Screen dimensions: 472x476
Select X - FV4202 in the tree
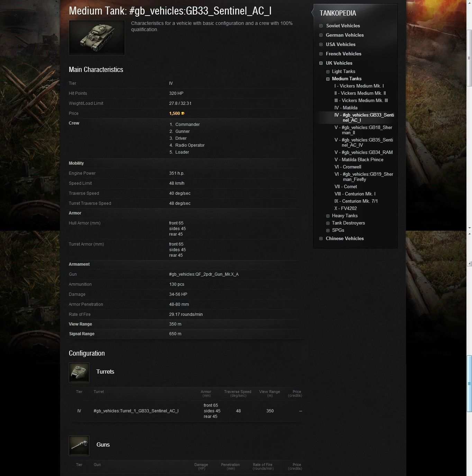tap(345, 209)
